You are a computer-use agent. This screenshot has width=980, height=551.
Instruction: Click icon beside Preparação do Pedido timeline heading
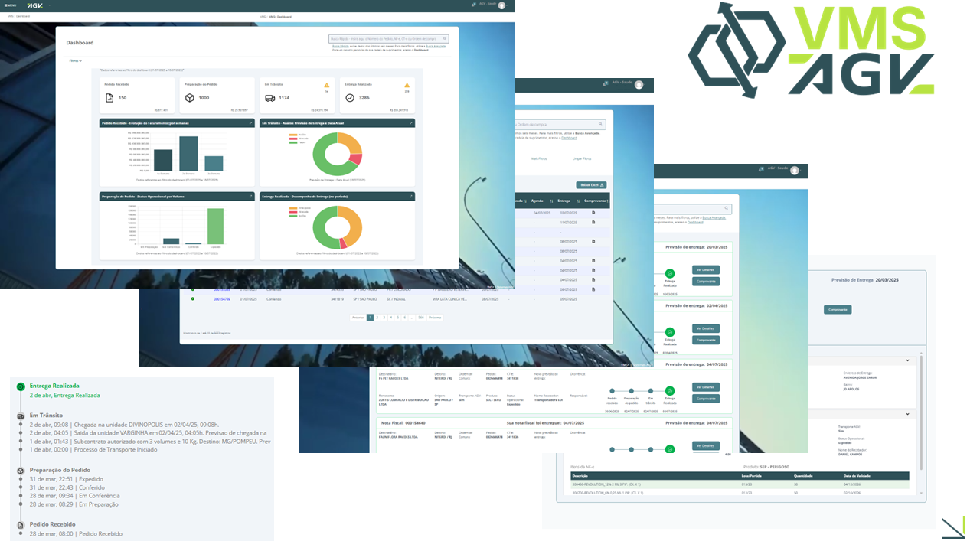pyautogui.click(x=21, y=471)
